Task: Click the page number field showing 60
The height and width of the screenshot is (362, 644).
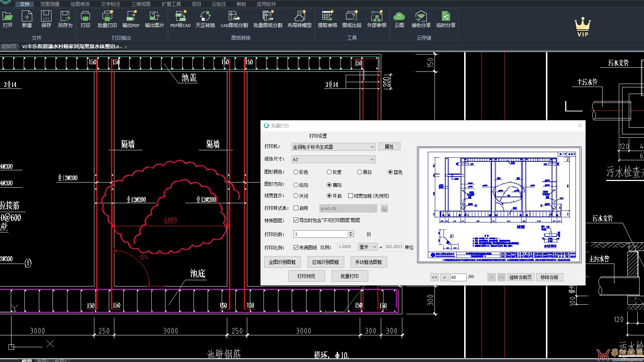Action: point(458,277)
